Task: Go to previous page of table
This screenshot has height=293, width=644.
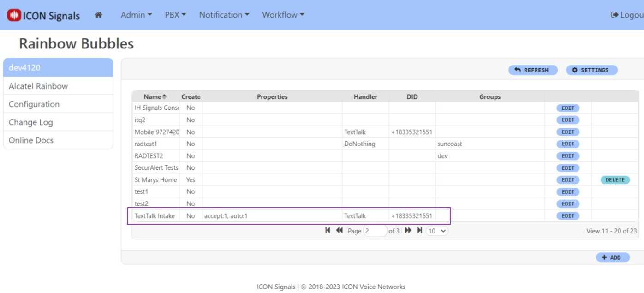Action: (339, 231)
